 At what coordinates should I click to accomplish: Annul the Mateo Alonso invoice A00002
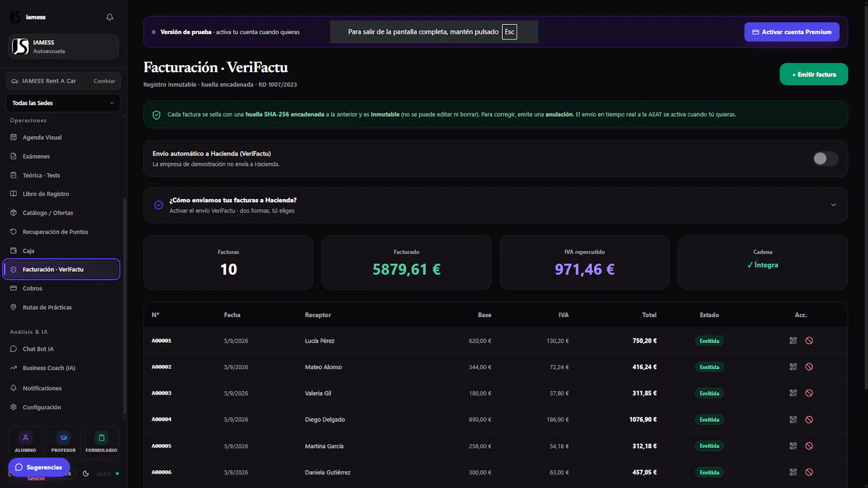809,367
